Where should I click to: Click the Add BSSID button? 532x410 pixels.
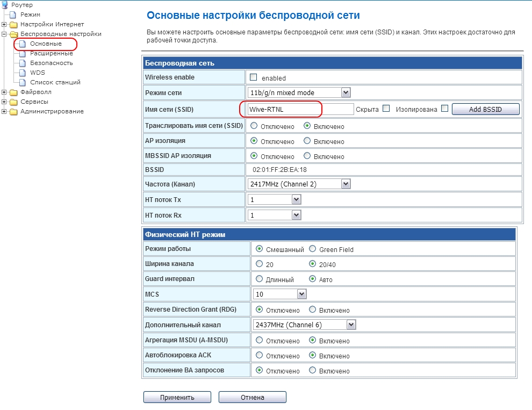coord(486,109)
